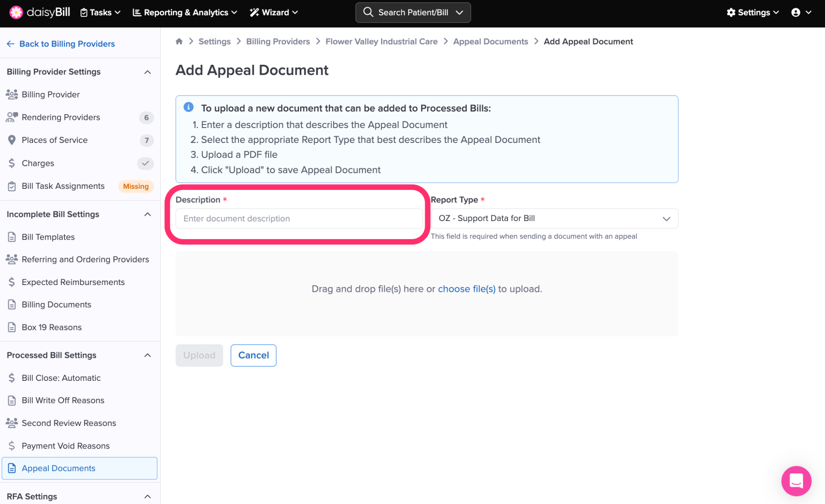The image size is (825, 504).
Task: Click the daisyBill flower logo icon
Action: point(16,12)
